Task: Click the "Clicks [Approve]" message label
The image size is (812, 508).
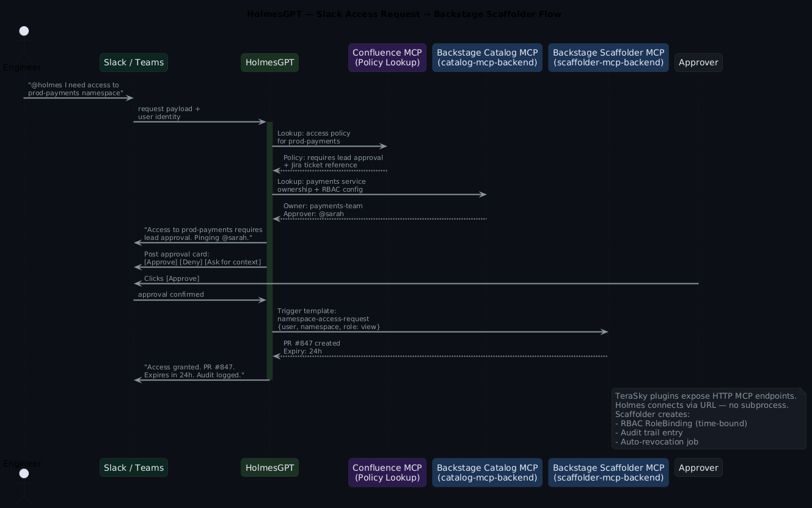Action: tap(172, 278)
